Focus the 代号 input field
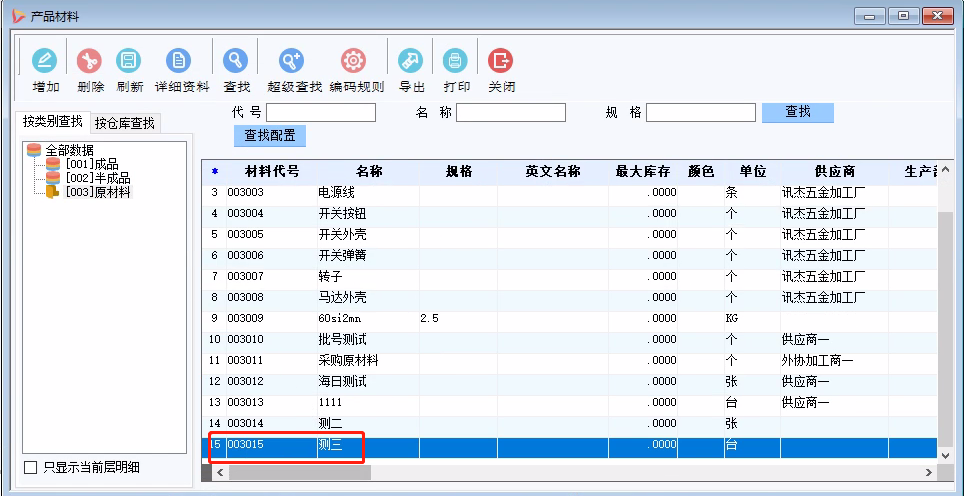The image size is (964, 496). pos(321,112)
